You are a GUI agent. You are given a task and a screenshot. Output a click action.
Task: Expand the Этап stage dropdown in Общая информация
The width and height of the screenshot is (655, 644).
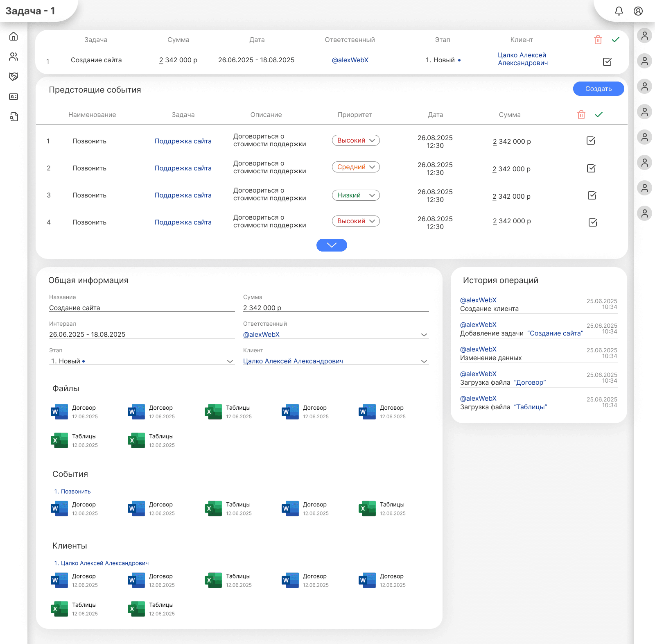pos(230,361)
